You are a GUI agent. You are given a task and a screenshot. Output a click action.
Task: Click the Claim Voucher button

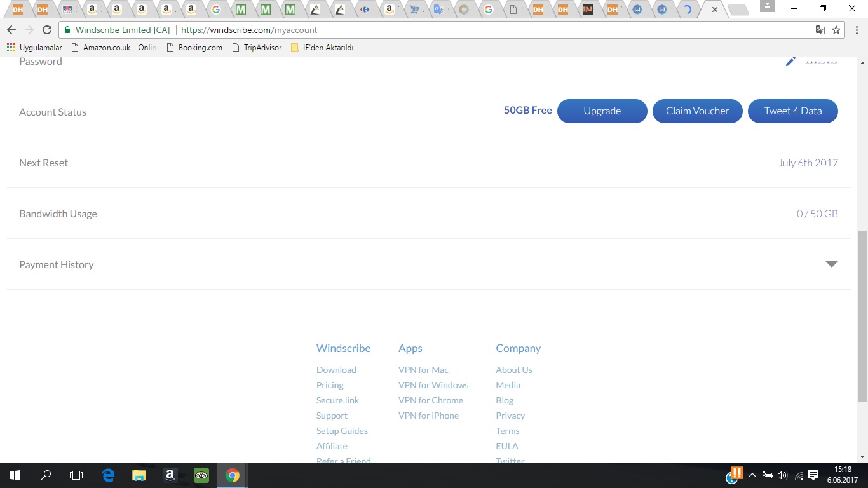click(x=697, y=111)
